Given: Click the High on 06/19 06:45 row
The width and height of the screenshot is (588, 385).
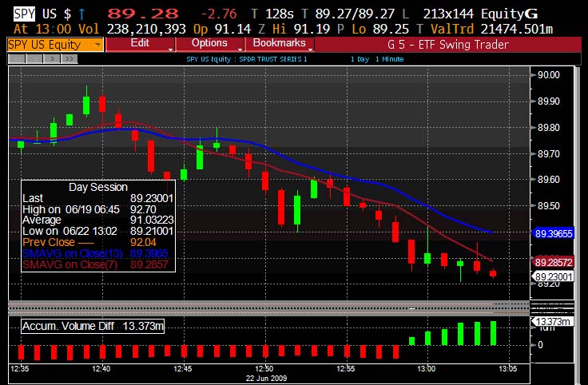Looking at the screenshot, I should (98, 209).
